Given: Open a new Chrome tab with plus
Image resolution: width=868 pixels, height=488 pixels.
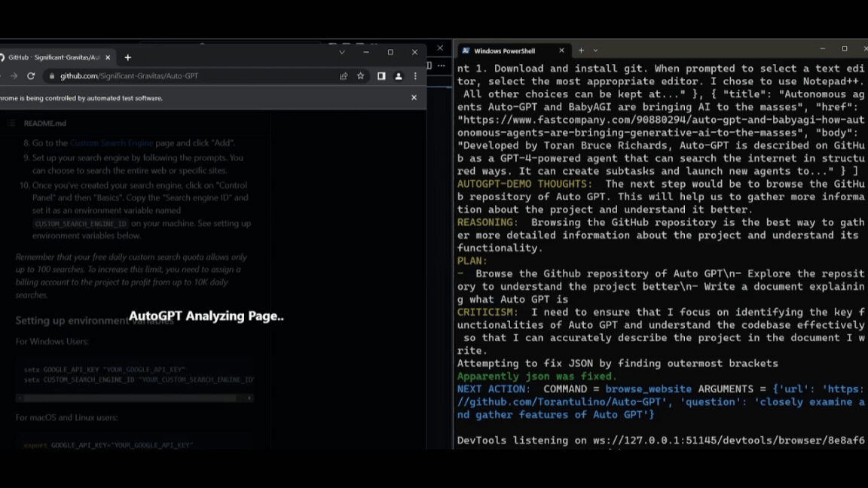Looking at the screenshot, I should [128, 57].
